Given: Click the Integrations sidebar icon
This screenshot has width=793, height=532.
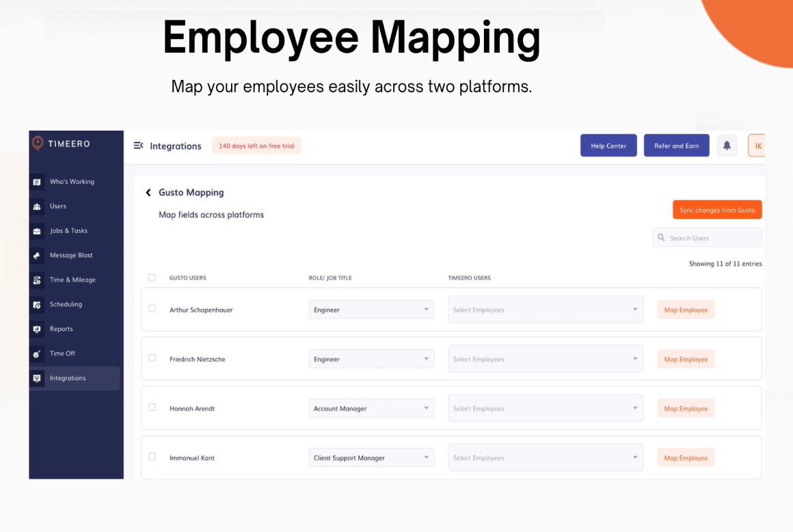Looking at the screenshot, I should pyautogui.click(x=37, y=378).
